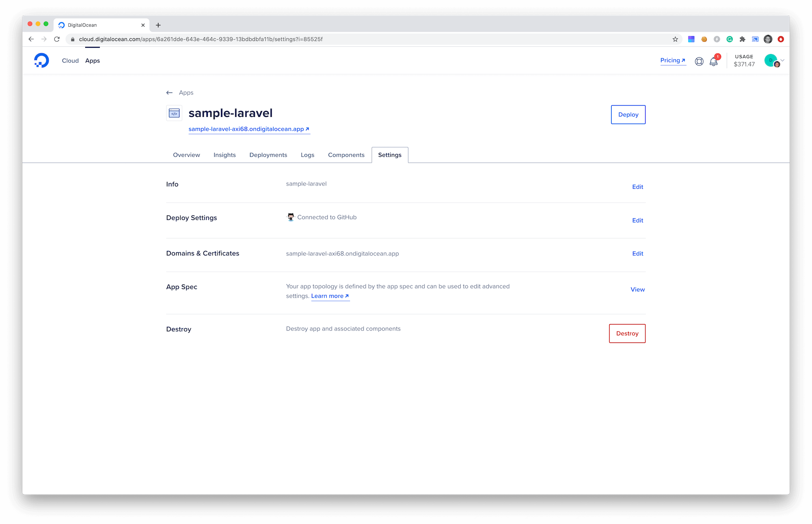Click the back arrow to return to Apps list
The width and height of the screenshot is (812, 524).
(170, 92)
